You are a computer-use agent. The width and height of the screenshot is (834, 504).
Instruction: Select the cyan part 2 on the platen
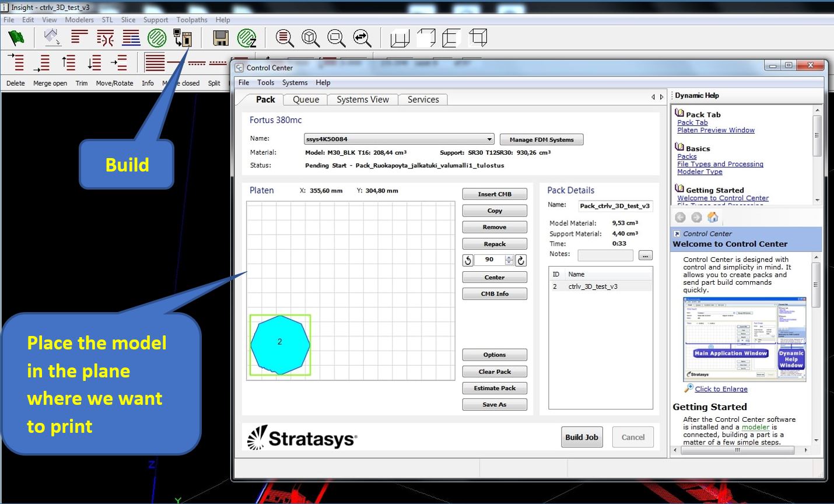(x=280, y=345)
